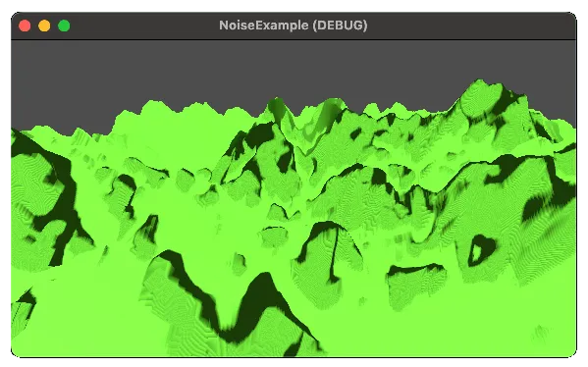Minimize the window using yellow button
Screen dimensions: 588x367
pyautogui.click(x=44, y=26)
